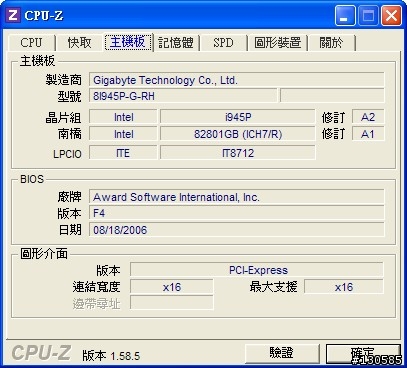
Task: Click the 製造商 label
Action: click(64, 80)
